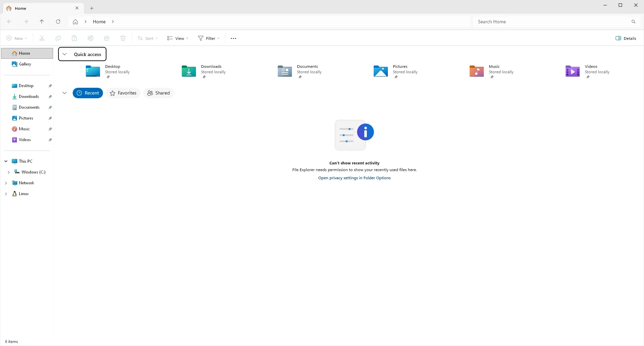Click chevron after Home in breadcrumb

113,22
